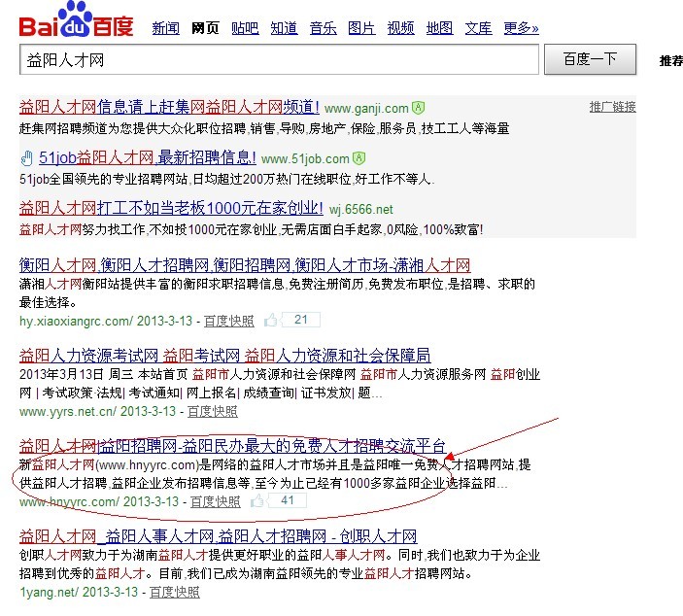Click the like count 21 box
Image resolution: width=683 pixels, height=616 pixels.
pyautogui.click(x=300, y=320)
